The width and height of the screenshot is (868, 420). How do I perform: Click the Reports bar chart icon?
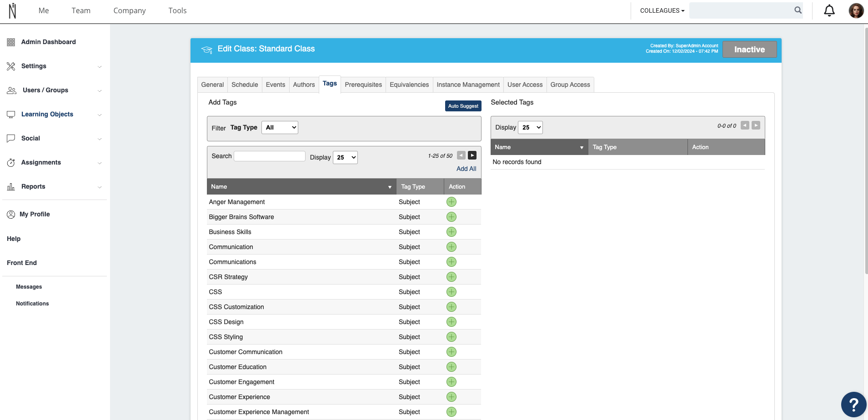11,187
